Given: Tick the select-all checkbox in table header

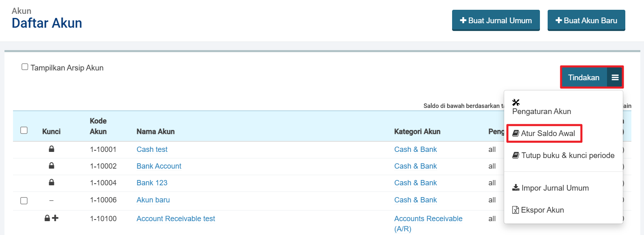Looking at the screenshot, I should tap(24, 130).
